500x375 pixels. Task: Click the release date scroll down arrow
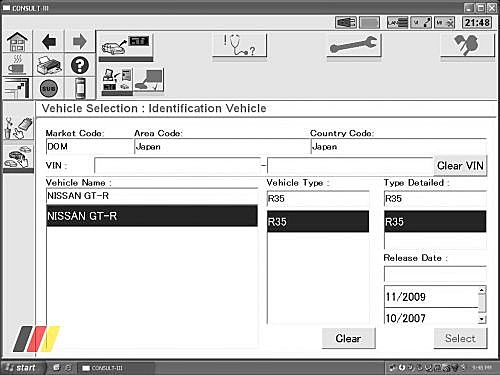(x=482, y=319)
